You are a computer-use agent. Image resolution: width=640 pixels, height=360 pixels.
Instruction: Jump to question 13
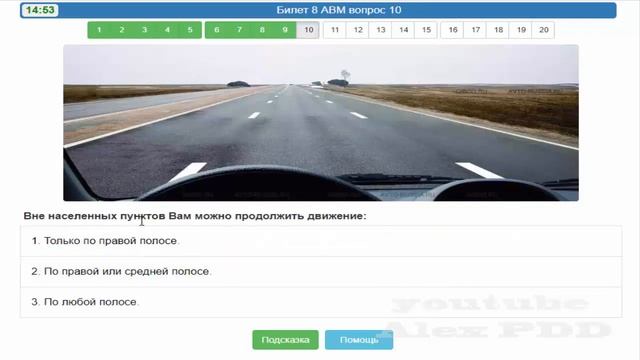(x=381, y=30)
